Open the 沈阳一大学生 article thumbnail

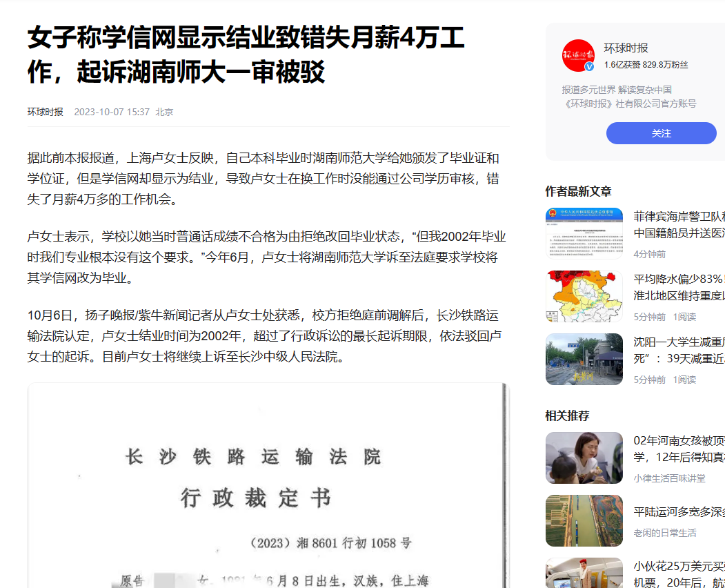(x=584, y=359)
